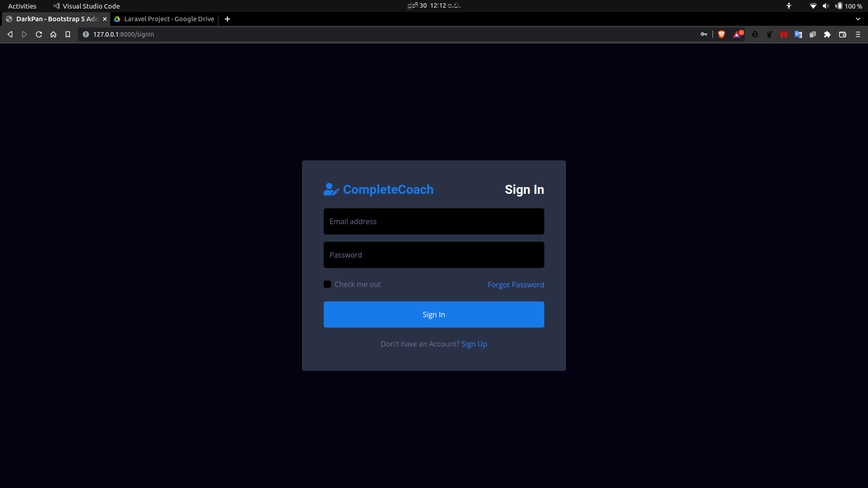The height and width of the screenshot is (488, 868).
Task: Click the accessibility icon in the top bar
Action: [789, 6]
